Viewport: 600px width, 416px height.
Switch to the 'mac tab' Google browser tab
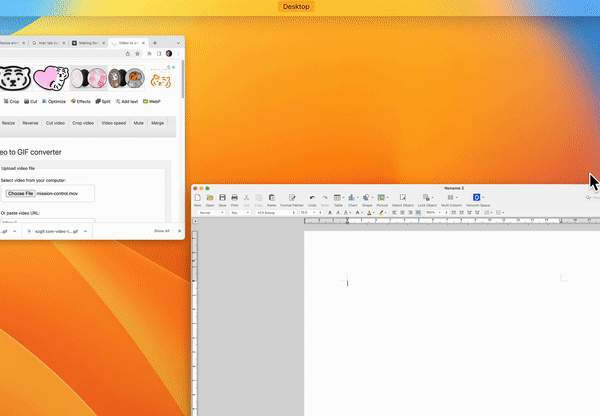pyautogui.click(x=48, y=43)
